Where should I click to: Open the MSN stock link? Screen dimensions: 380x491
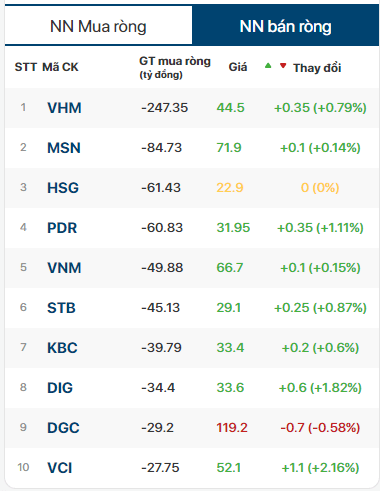64,148
